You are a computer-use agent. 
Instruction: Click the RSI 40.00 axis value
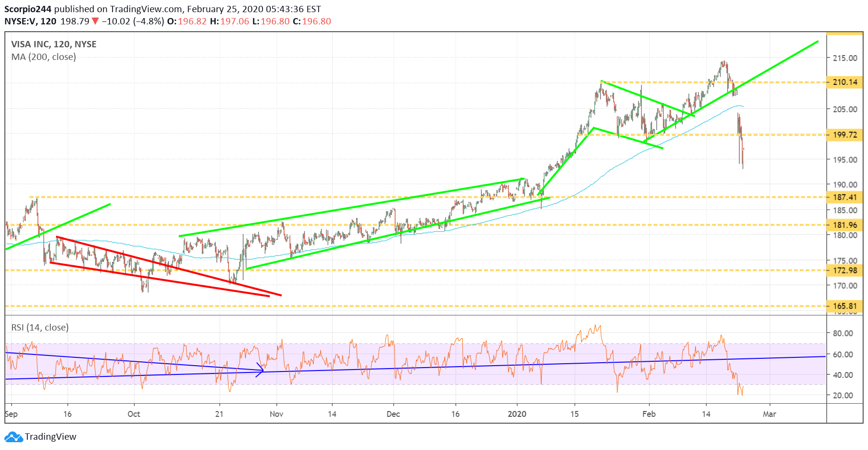coord(843,375)
